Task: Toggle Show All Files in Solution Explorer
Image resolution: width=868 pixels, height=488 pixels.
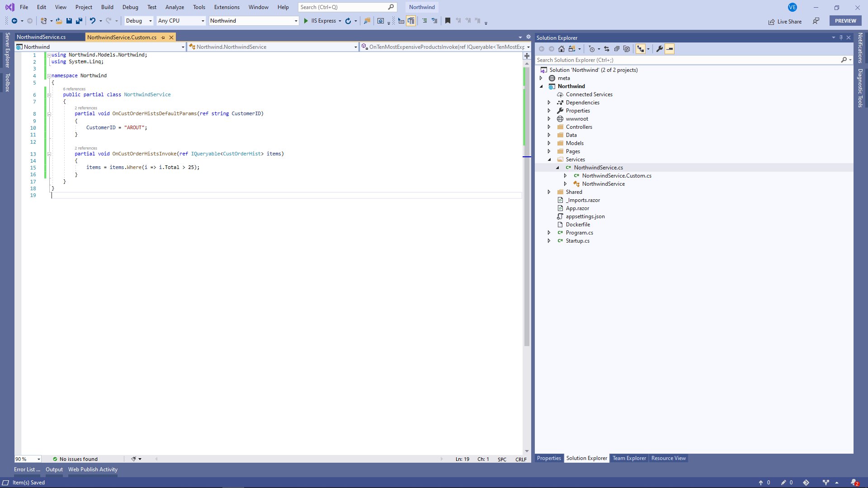Action: [627, 49]
